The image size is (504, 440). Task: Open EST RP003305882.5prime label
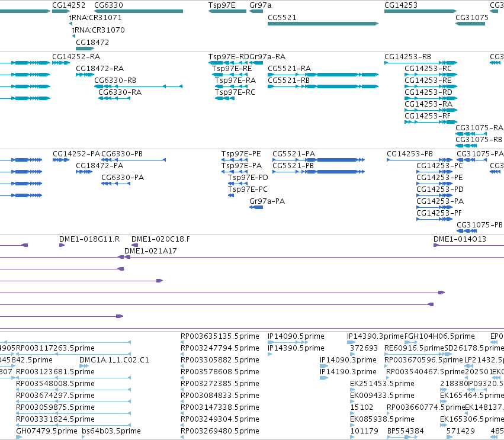220,360
